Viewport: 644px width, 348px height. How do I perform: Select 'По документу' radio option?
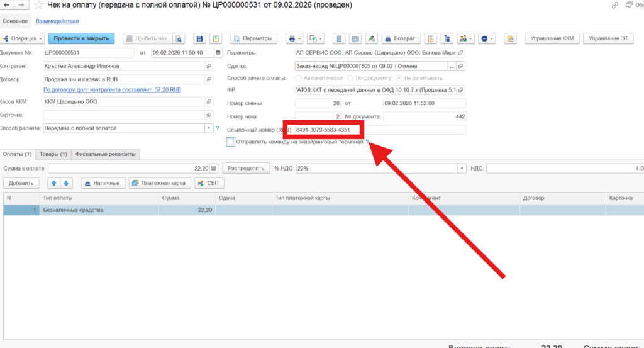coord(351,78)
